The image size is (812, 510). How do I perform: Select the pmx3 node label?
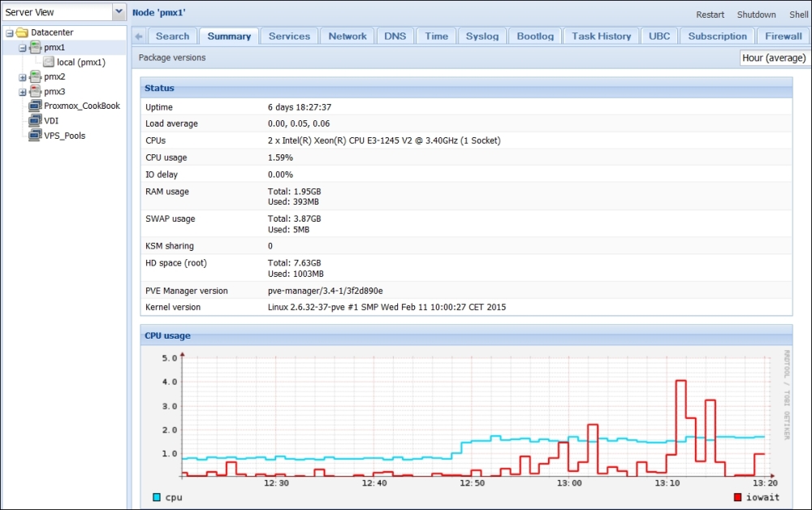tap(54, 92)
